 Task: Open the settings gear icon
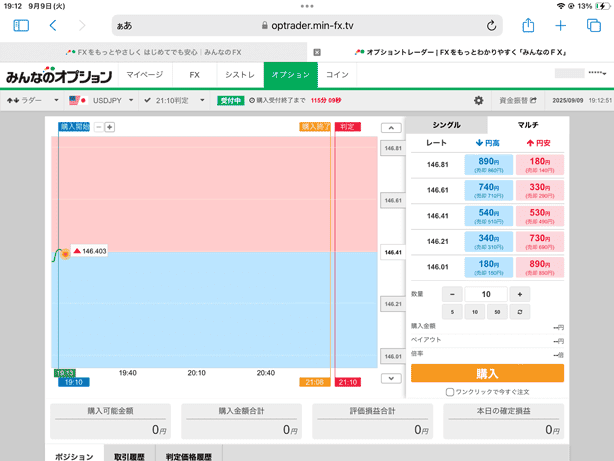(478, 101)
